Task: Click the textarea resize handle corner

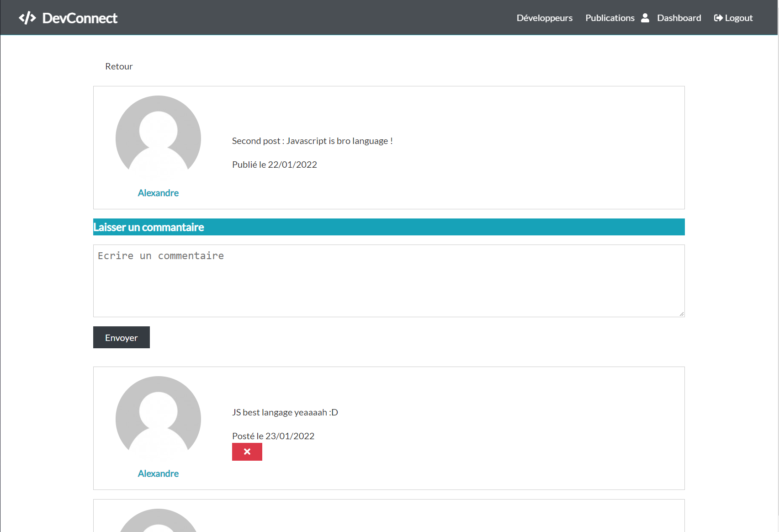Action: 682,314
